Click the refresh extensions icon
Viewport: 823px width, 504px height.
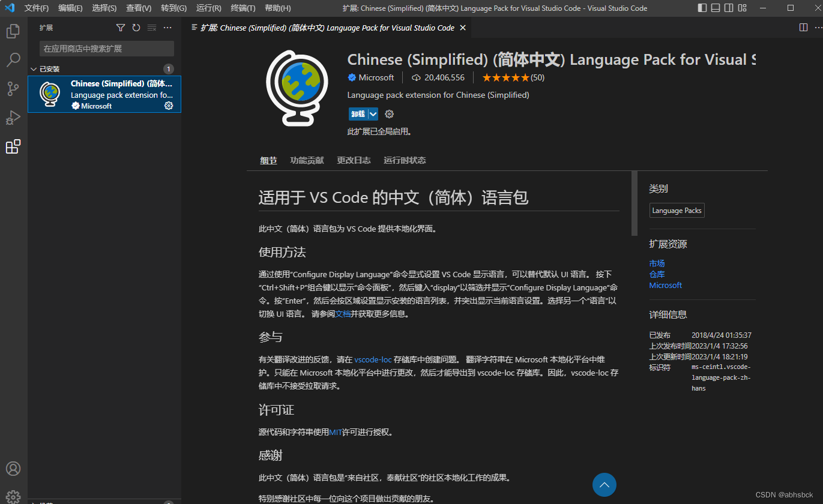136,28
